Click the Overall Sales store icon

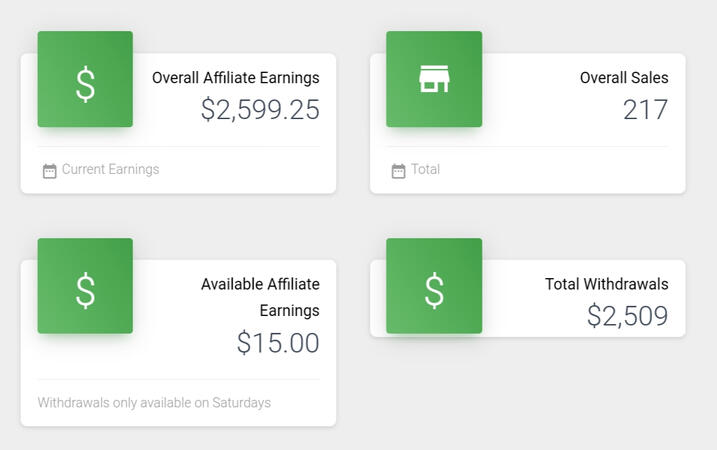tap(434, 80)
